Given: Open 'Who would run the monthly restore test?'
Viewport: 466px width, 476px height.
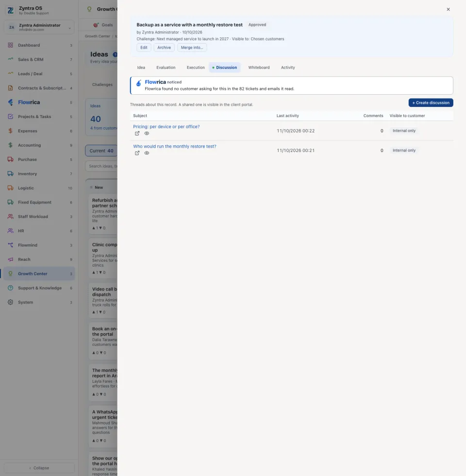Looking at the screenshot, I should tap(175, 146).
